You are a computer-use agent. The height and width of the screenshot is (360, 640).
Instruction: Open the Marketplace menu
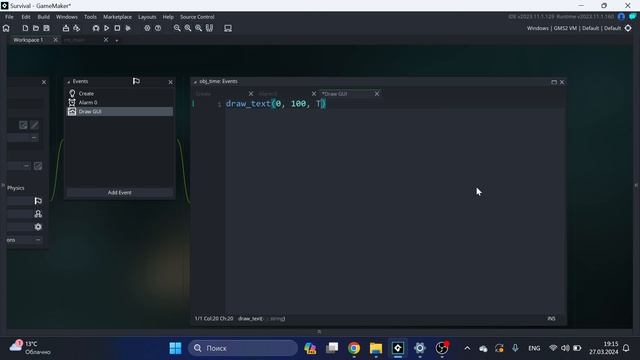pos(118,17)
